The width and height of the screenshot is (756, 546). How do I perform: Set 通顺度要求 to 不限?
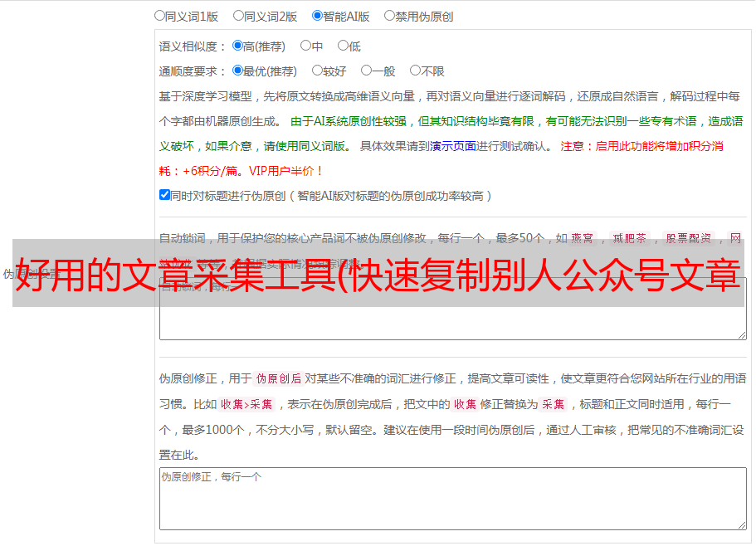[x=415, y=71]
